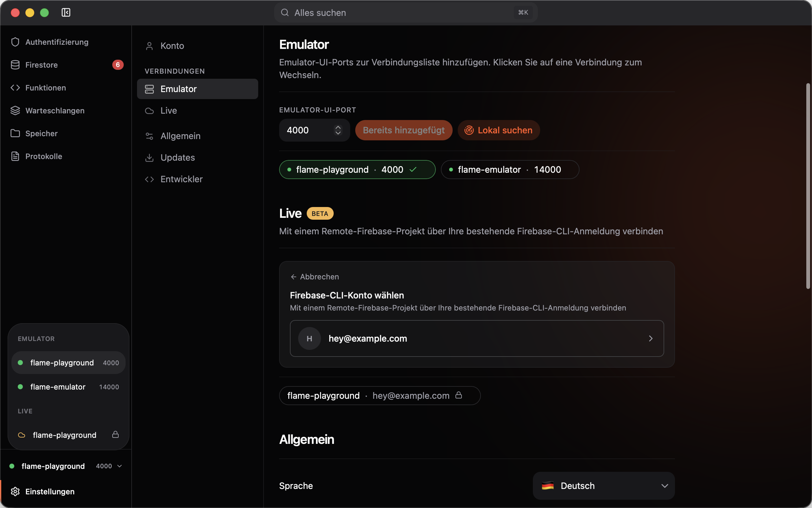Click the lock icon in live connection chip
Viewport: 812px width, 508px height.
(x=459, y=395)
